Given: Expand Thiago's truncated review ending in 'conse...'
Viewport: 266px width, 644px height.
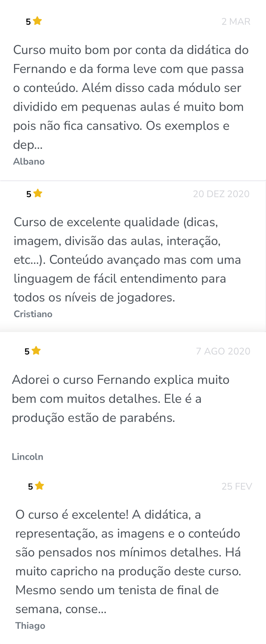Looking at the screenshot, I should click(61, 609).
